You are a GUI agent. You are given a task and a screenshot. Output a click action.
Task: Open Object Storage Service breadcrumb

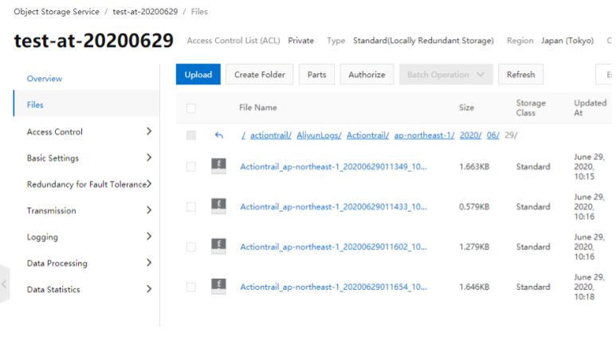(x=57, y=12)
